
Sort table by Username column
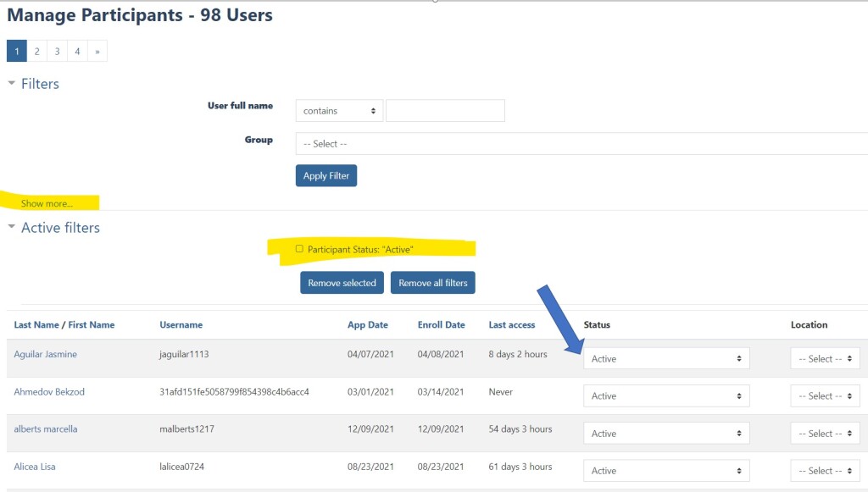coord(181,325)
